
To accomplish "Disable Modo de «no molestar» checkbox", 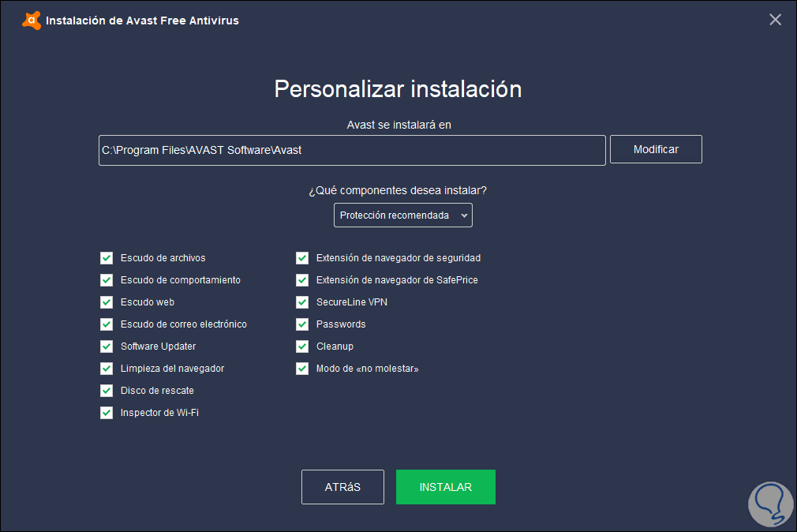I will [x=302, y=369].
